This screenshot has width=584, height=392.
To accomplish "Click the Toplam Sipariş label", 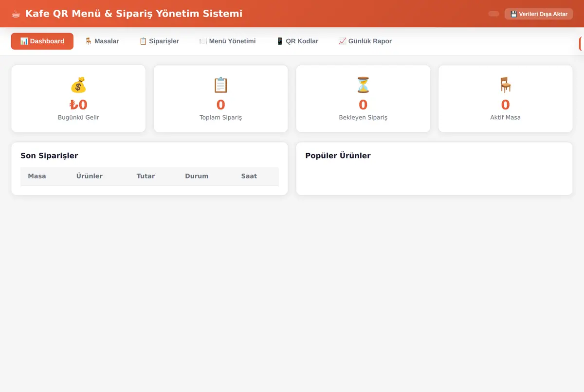I will click(x=220, y=117).
